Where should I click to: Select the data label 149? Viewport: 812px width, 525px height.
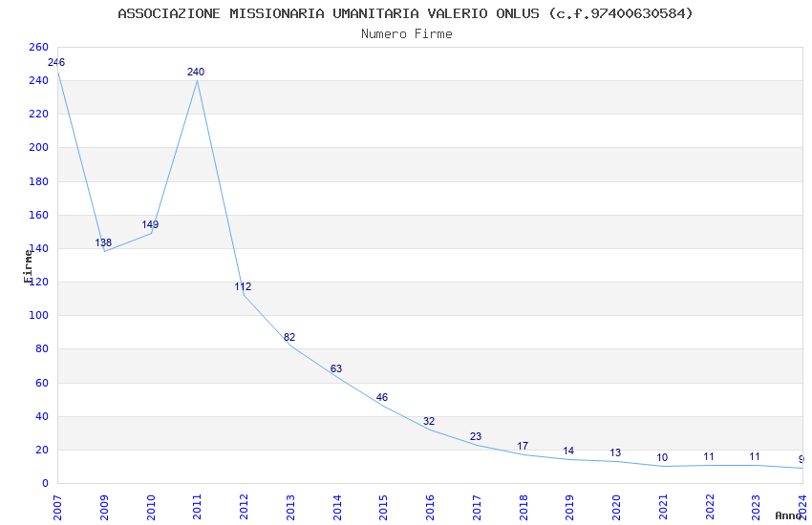pos(150,224)
